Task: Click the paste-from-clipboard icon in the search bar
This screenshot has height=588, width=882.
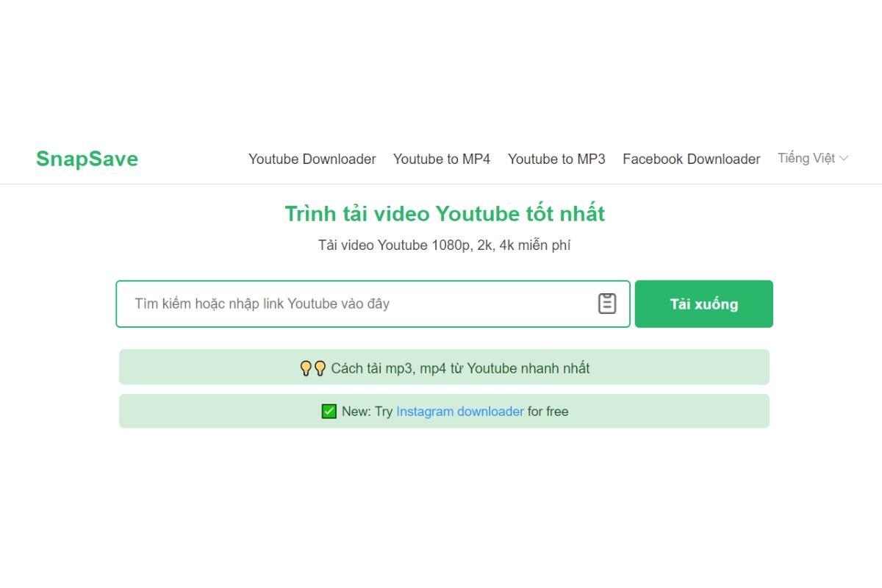Action: [x=606, y=304]
